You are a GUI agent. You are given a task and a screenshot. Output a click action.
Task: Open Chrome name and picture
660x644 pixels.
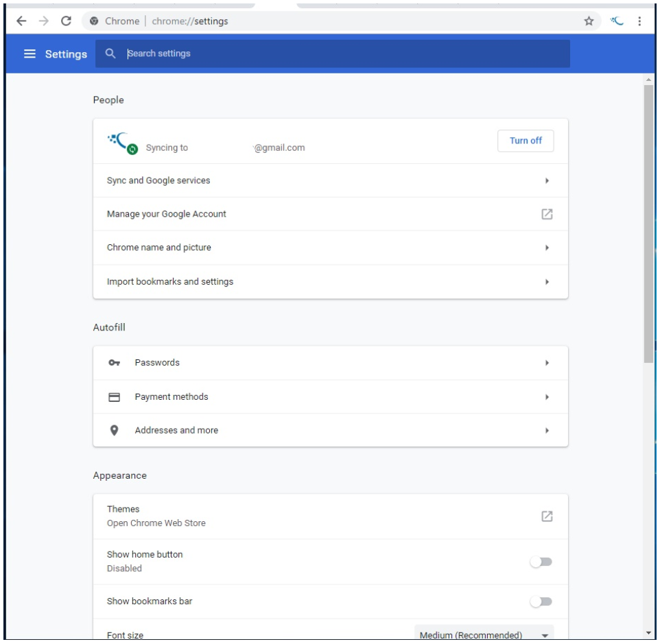[x=331, y=248]
